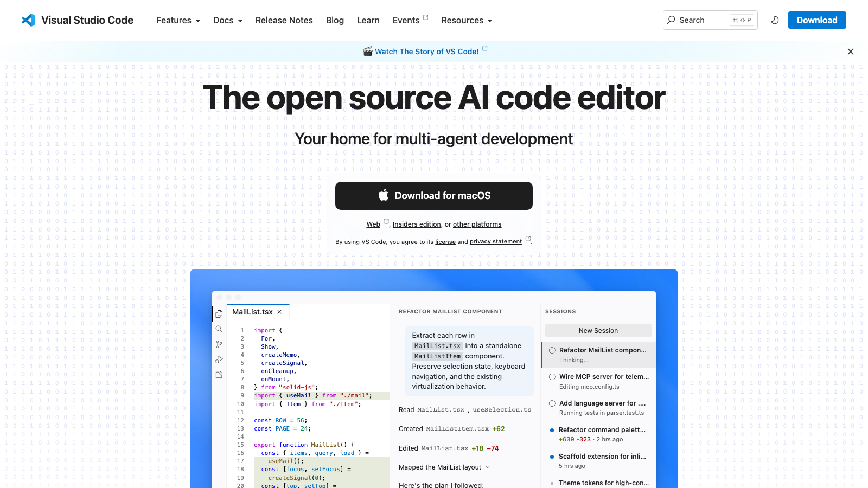The width and height of the screenshot is (868, 488).
Task: Click the Created MailListItem.tsx +62 line
Action: [452, 429]
